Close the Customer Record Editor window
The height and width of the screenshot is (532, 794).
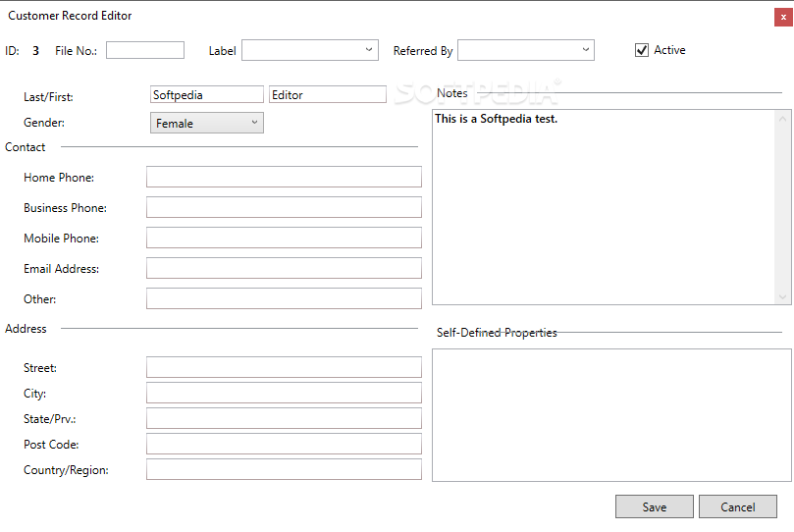click(x=782, y=17)
